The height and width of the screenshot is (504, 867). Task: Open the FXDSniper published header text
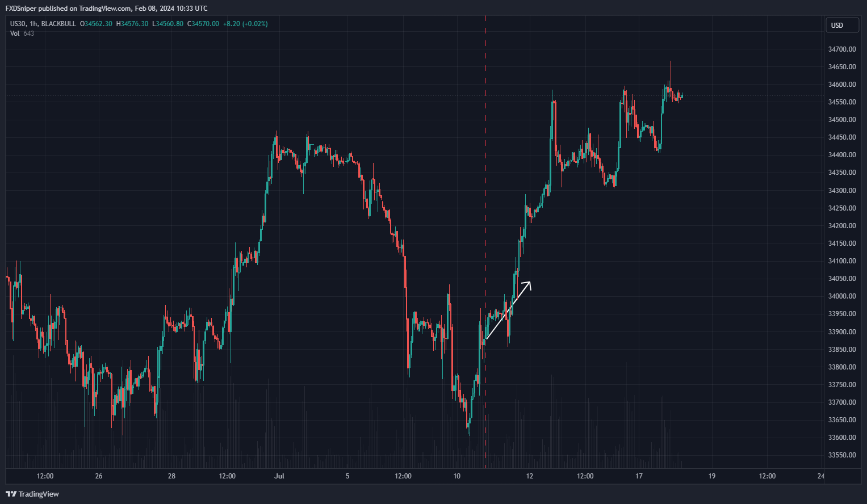[x=106, y=9]
